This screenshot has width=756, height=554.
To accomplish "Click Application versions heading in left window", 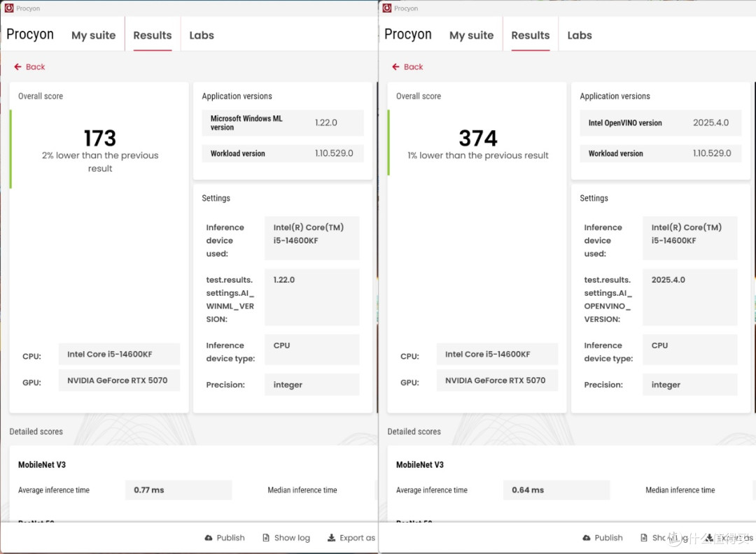I will tap(237, 97).
